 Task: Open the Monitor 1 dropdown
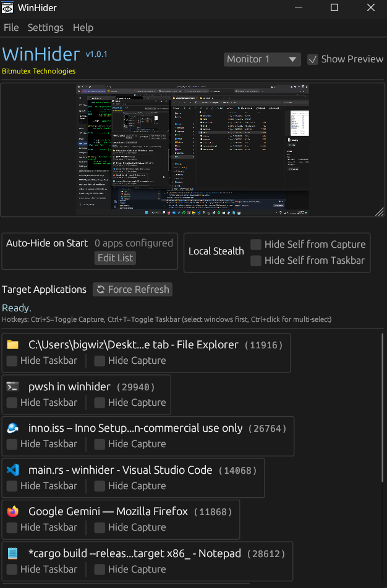(262, 59)
